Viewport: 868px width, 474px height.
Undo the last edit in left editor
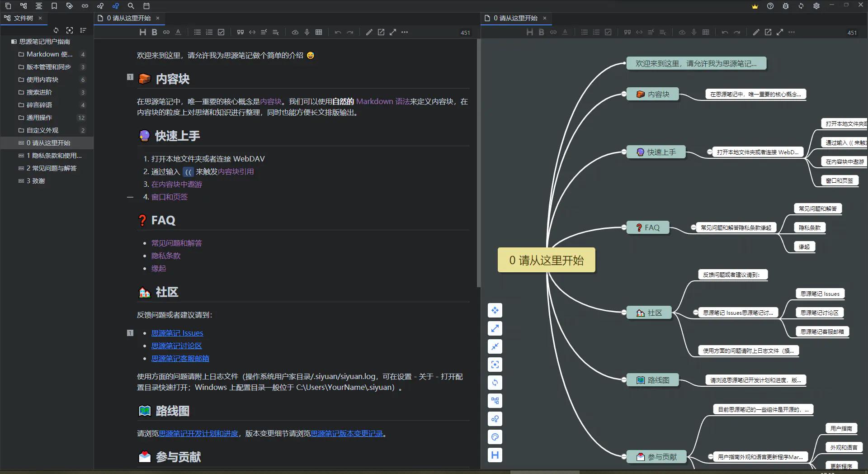click(338, 32)
